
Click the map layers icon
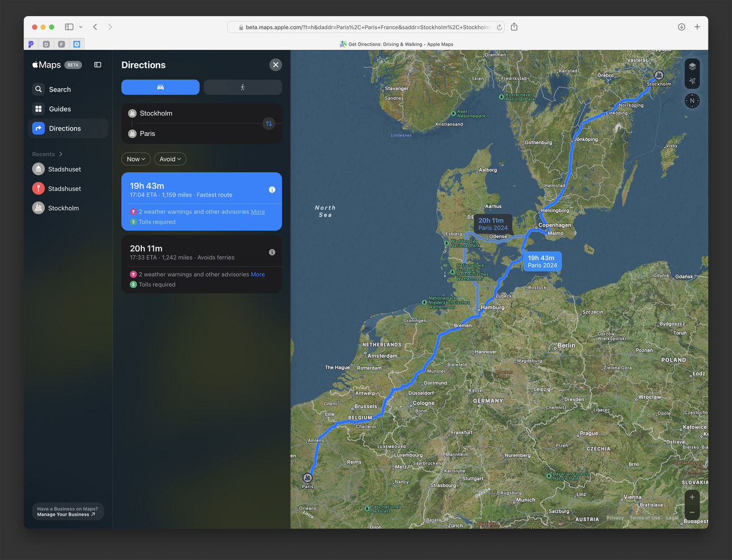click(x=692, y=66)
